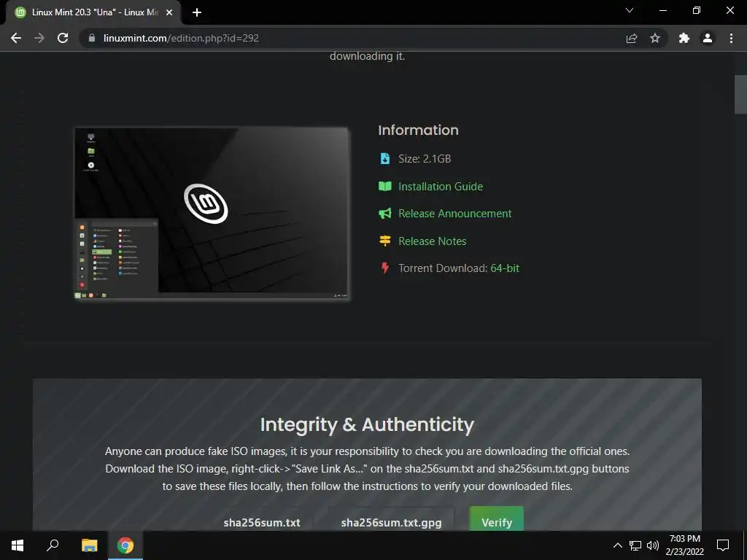Click the Linux Mint tab favicon
The width and height of the screenshot is (747, 560).
pos(20,12)
